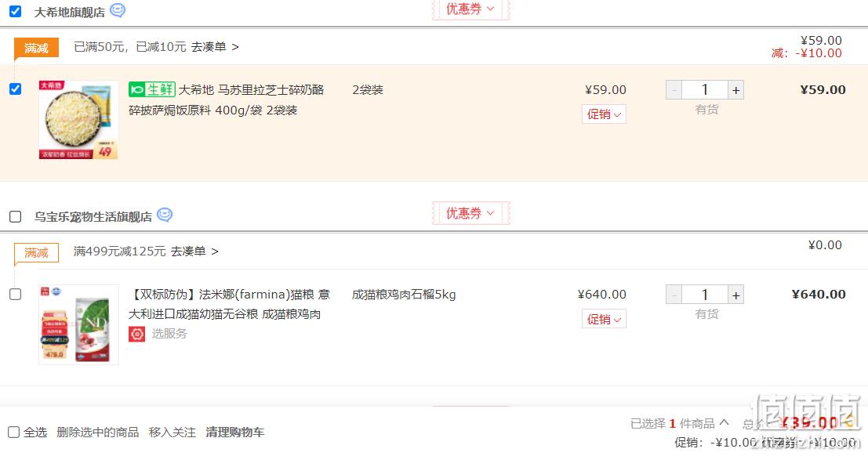The width and height of the screenshot is (868, 456).
Task: Toggle the 全选 select-all checkbox
Action: [x=14, y=432]
